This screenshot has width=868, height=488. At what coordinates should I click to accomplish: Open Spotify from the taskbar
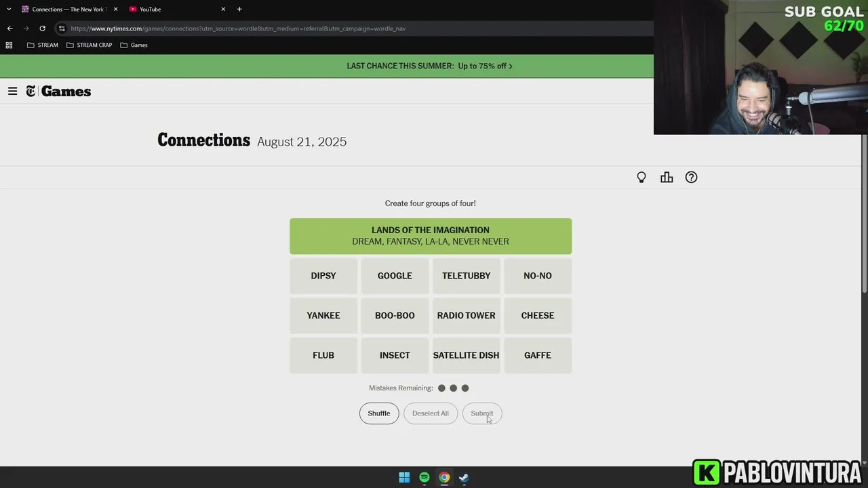tap(424, 477)
